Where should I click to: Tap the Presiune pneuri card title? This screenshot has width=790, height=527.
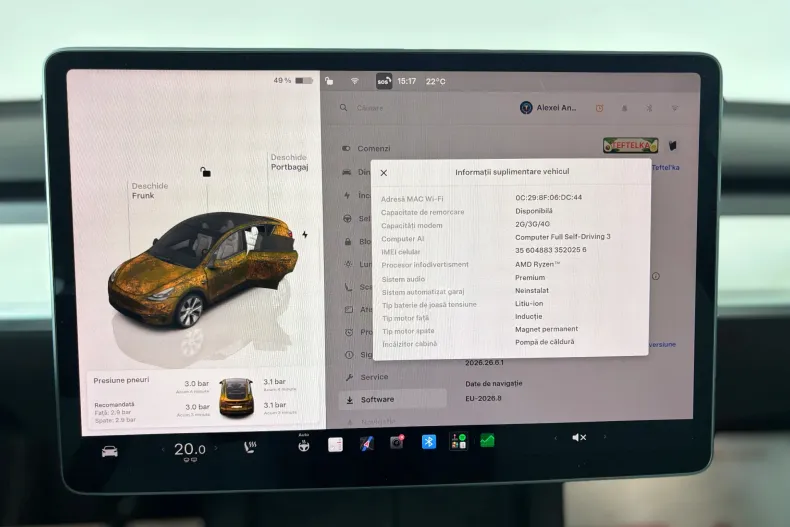click(x=121, y=380)
